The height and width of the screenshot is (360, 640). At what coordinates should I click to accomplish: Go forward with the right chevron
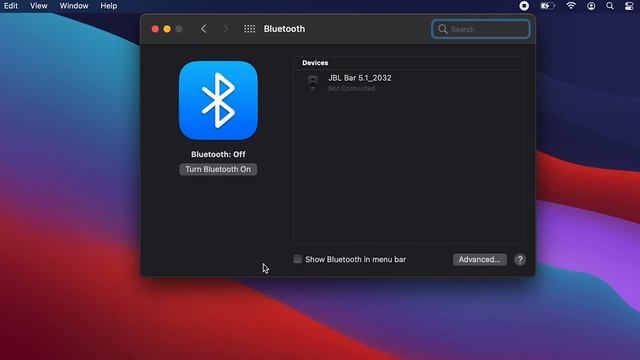(225, 29)
